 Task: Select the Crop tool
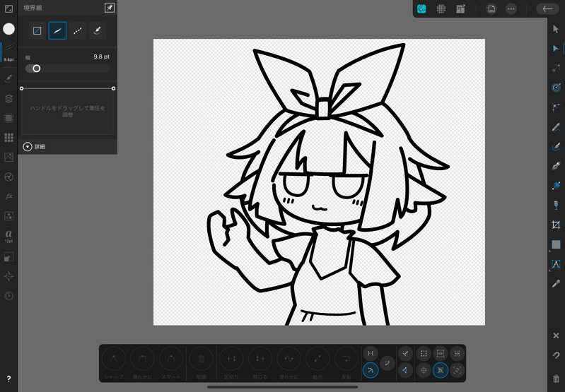tap(556, 225)
